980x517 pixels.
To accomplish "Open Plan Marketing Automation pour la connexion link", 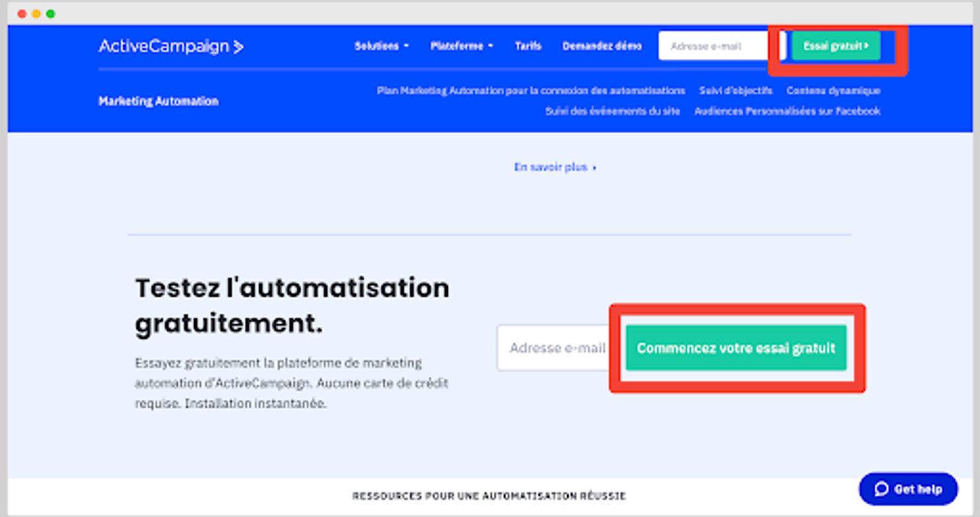I will coord(530,91).
